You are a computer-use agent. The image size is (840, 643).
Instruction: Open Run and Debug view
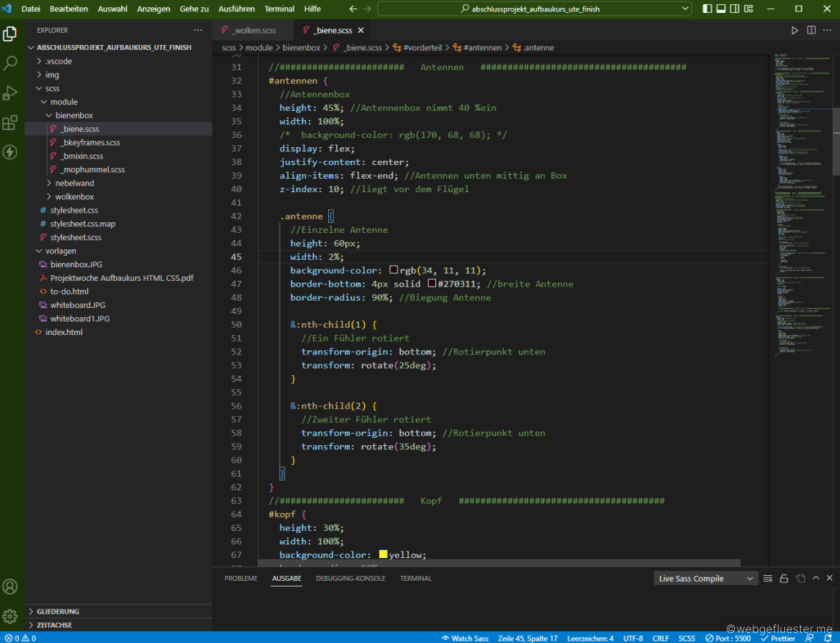coord(10,93)
